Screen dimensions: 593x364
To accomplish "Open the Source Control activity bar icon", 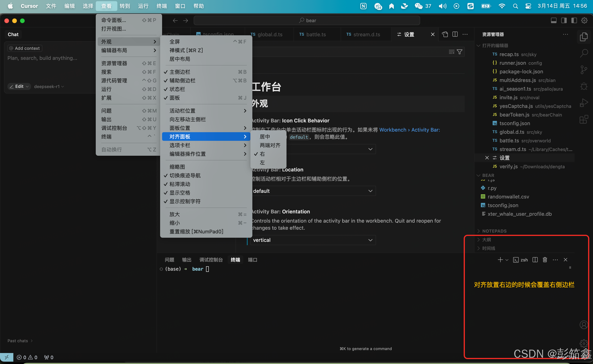I will click(x=584, y=70).
